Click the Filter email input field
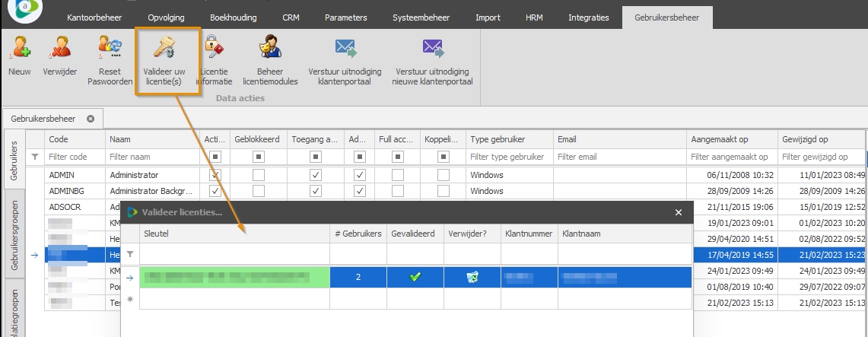Image resolution: width=868 pixels, height=337 pixels. [x=618, y=157]
